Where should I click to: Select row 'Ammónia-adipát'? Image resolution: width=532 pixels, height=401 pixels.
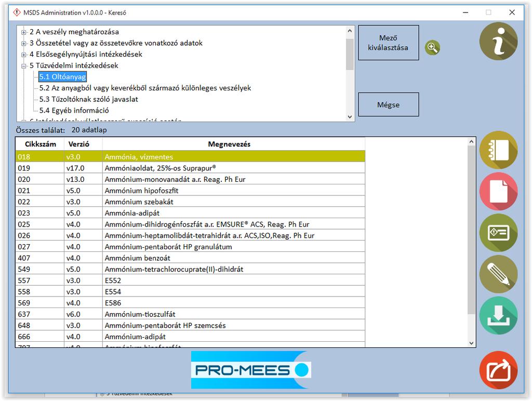click(190, 213)
